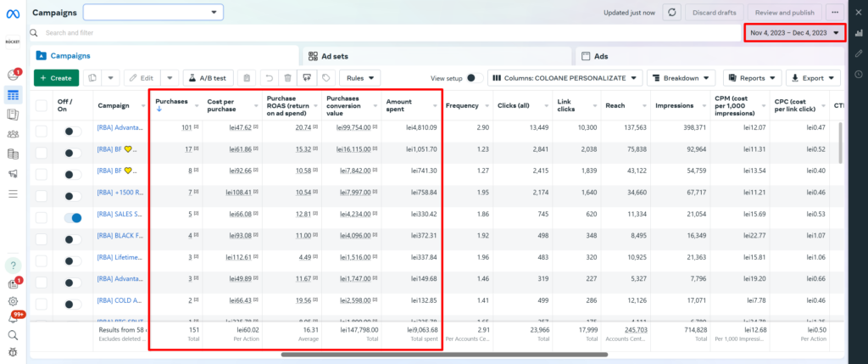Open the date range Nov 4 – Dec 4 dropdown
Viewport: 868px width, 364px height.
tap(794, 33)
